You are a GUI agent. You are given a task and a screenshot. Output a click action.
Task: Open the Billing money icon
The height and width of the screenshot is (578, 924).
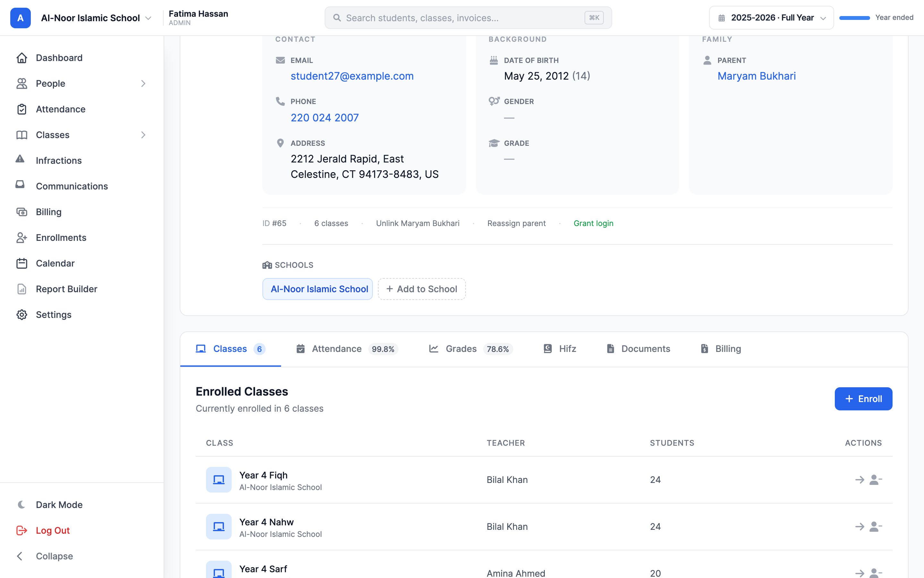click(x=22, y=212)
